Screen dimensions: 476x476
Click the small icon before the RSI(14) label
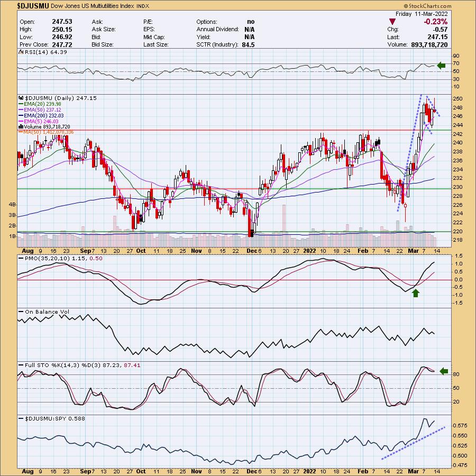21,52
